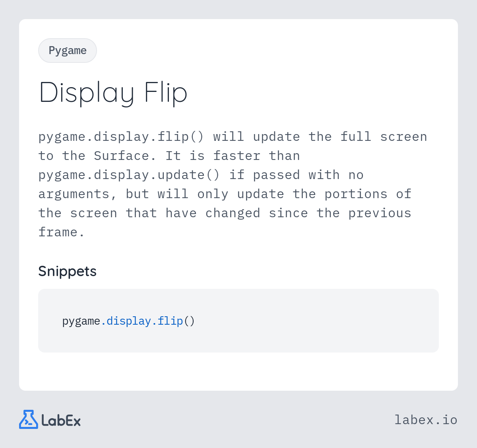Click the word 'frame.' ending the description

click(62, 232)
